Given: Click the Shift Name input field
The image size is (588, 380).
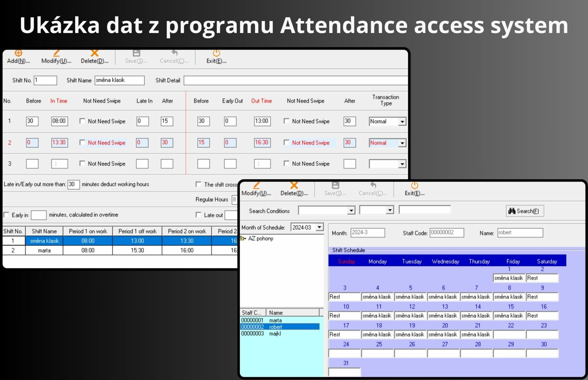Looking at the screenshot, I should [x=119, y=80].
